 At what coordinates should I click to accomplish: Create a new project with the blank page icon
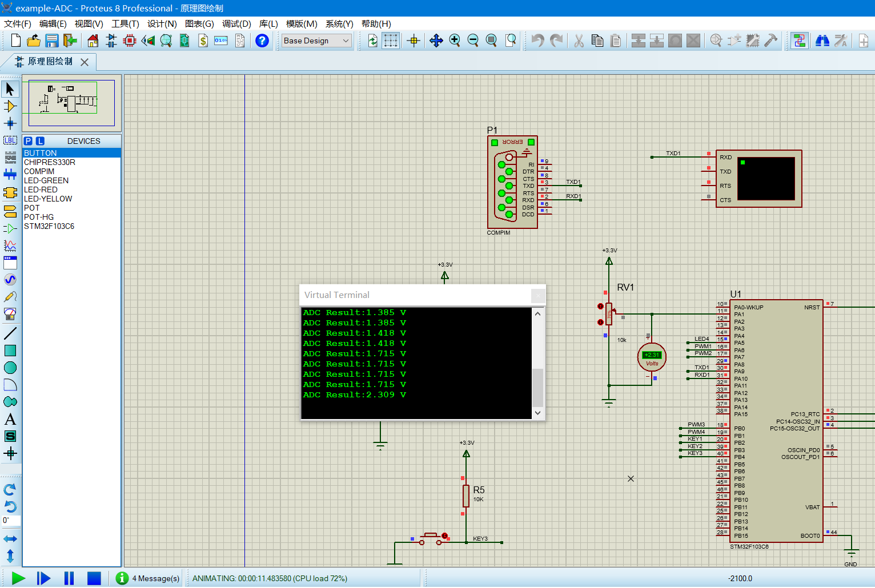coord(16,41)
